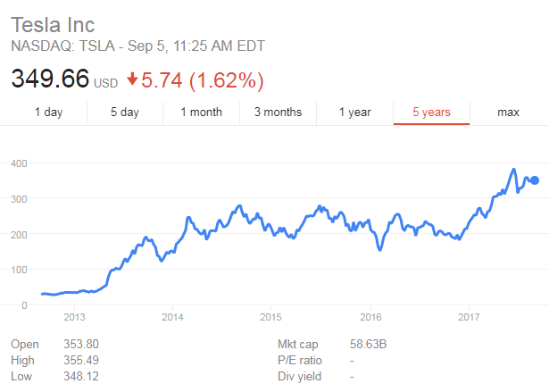Click the 5.74 (1.62%) change text
549x392 pixels.
pos(203,80)
